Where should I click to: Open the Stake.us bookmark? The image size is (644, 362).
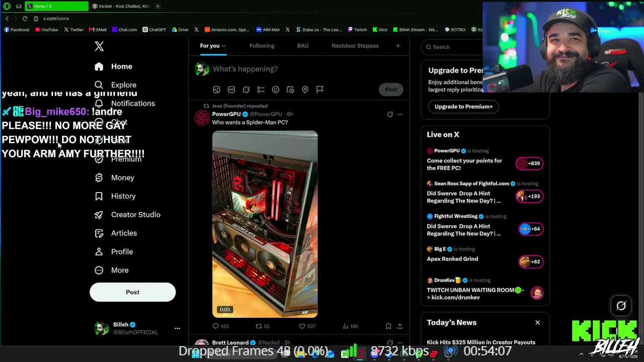(x=319, y=30)
